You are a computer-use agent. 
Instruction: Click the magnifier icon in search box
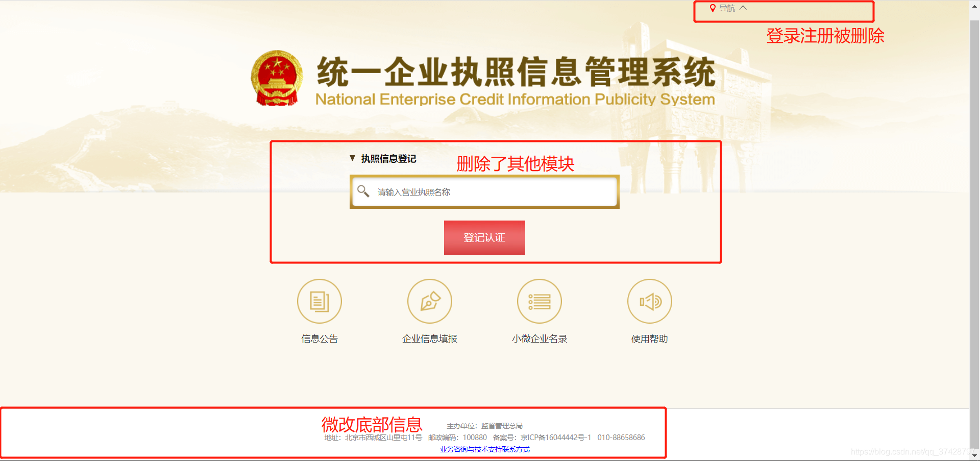pyautogui.click(x=363, y=191)
